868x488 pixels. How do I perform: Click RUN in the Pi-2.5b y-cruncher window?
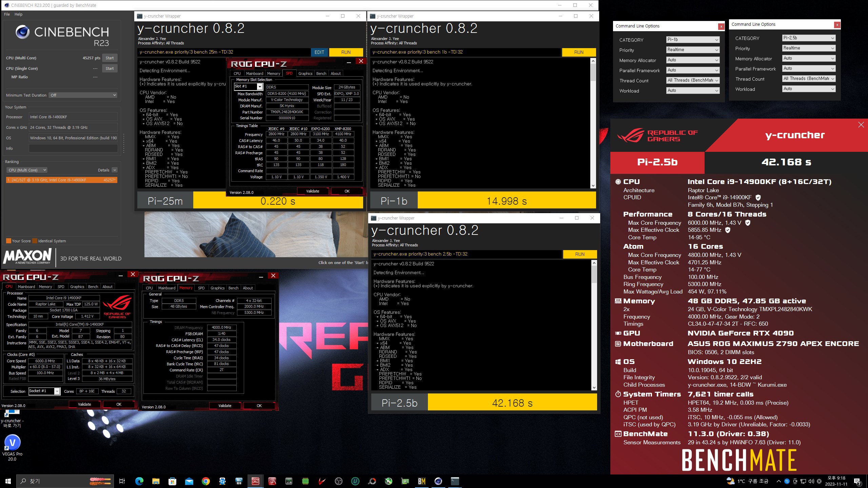click(x=580, y=254)
